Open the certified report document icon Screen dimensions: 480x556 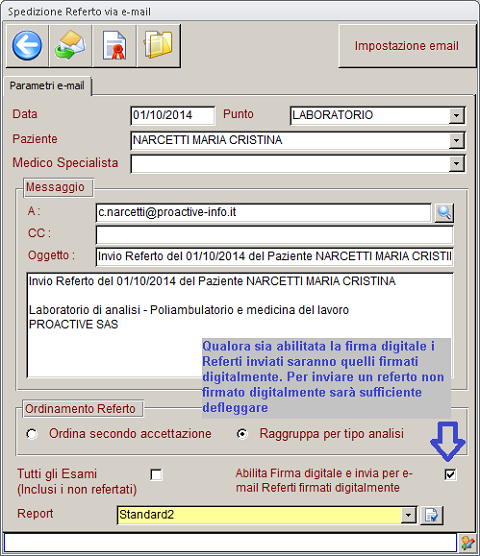point(114,45)
